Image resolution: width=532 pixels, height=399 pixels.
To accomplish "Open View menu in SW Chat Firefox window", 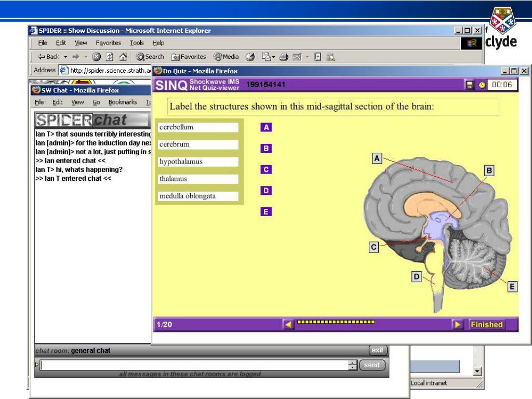I will 77,102.
